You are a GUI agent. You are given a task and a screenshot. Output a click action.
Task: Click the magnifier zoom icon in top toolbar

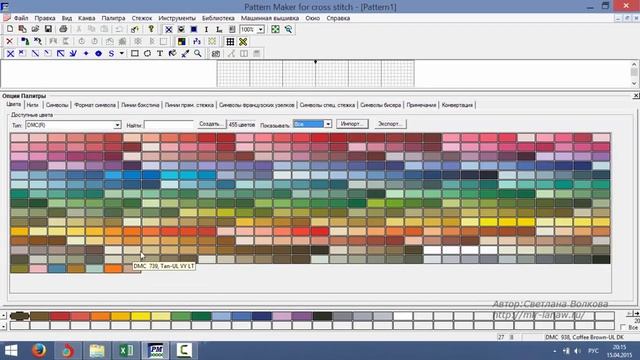(289, 29)
